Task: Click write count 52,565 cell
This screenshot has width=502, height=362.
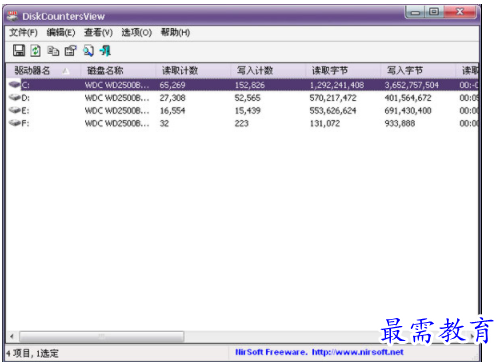Action: (247, 98)
